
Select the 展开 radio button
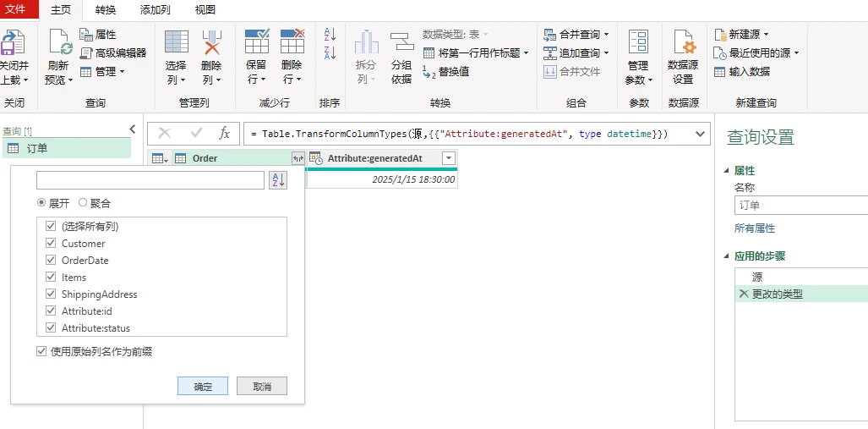[41, 203]
